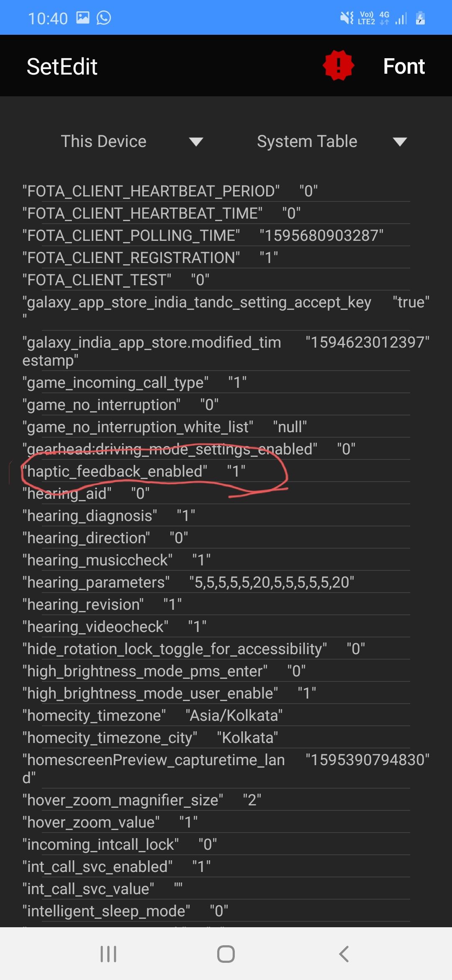The image size is (452, 980).
Task: Tap the image notification icon
Action: click(83, 18)
